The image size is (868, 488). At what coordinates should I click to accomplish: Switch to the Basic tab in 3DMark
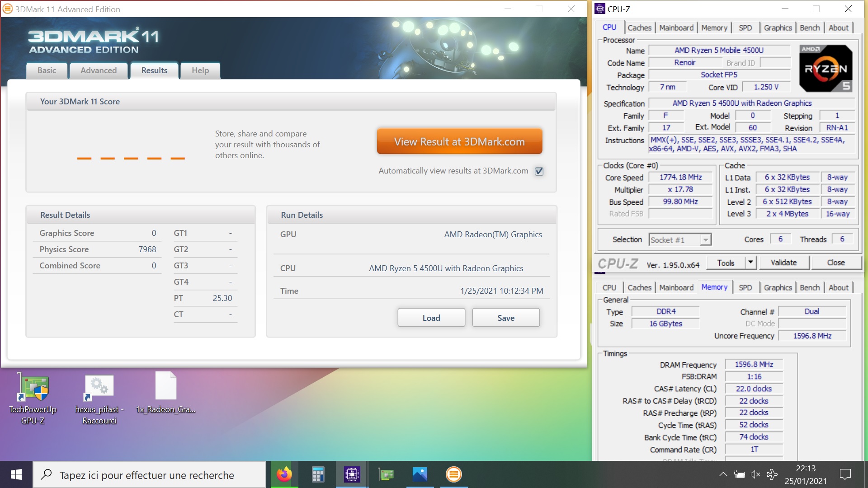point(47,70)
